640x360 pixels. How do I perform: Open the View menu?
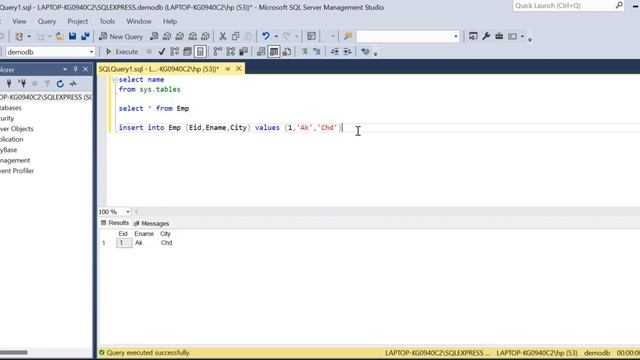pyautogui.click(x=19, y=21)
